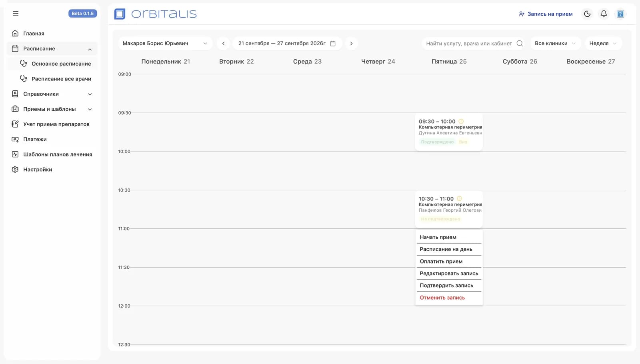
Task: Choose Отменить запись menu item
Action: coord(449,298)
